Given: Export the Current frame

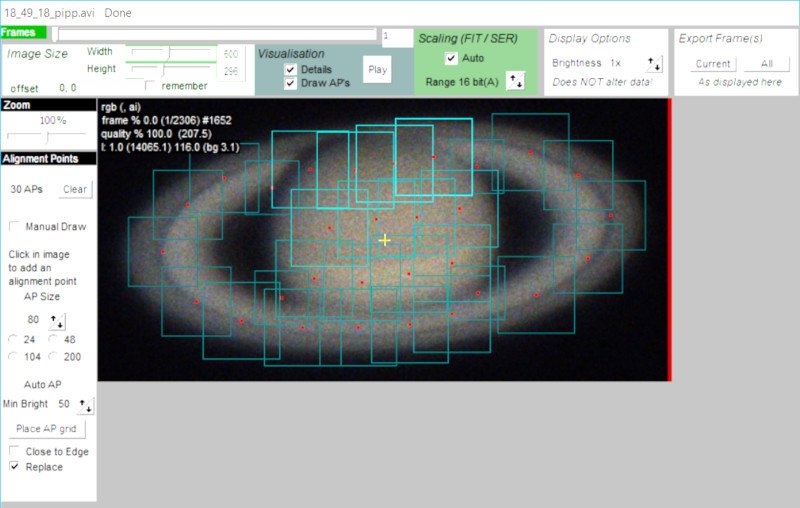Looking at the screenshot, I should click(713, 64).
